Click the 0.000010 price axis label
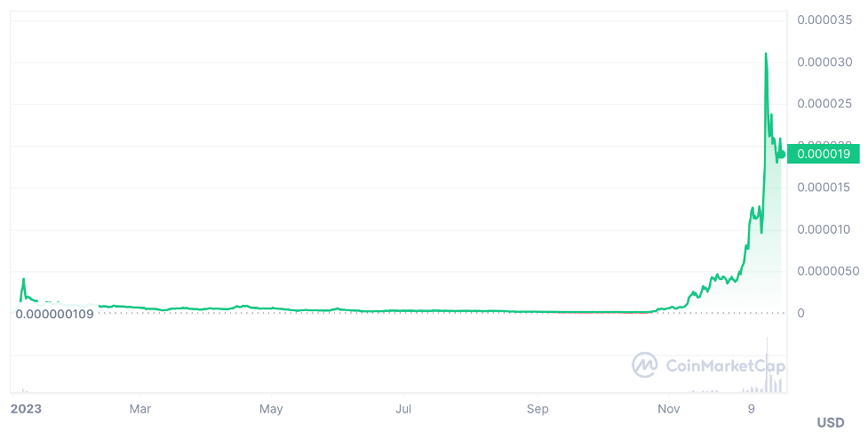 [x=824, y=229]
